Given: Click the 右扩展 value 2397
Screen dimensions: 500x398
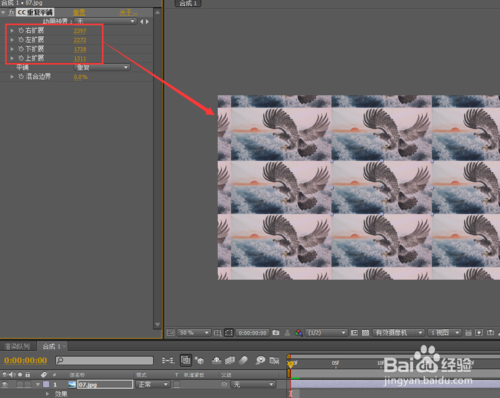Looking at the screenshot, I should click(x=80, y=31).
